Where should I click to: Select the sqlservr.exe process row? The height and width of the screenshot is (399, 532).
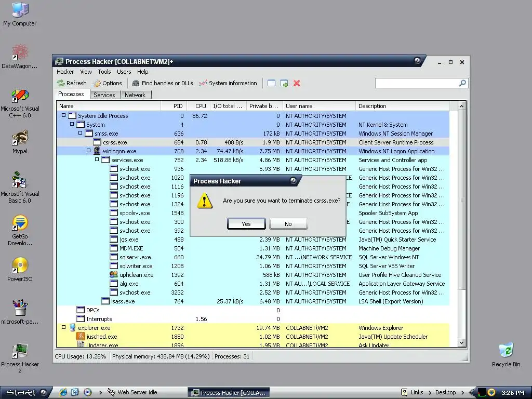point(253,257)
